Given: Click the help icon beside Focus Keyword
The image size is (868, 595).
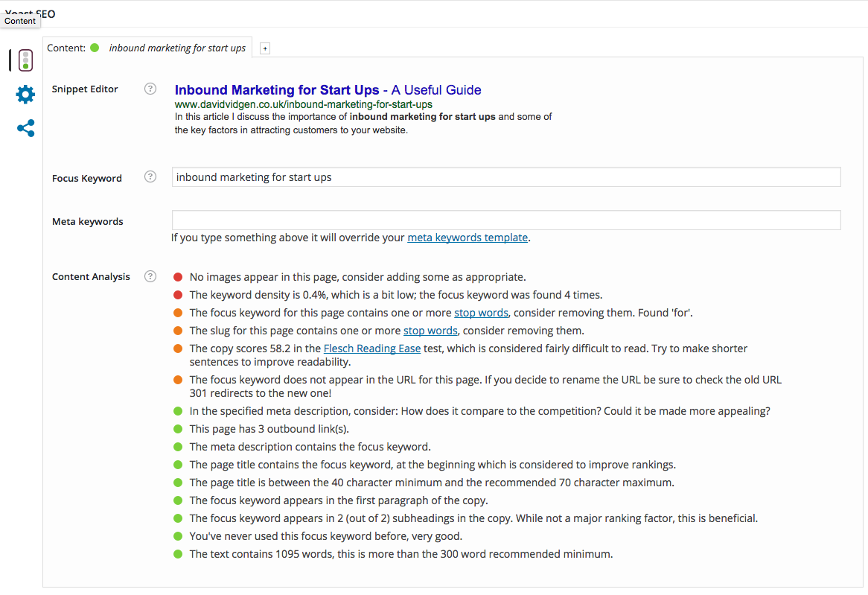Looking at the screenshot, I should tap(150, 177).
